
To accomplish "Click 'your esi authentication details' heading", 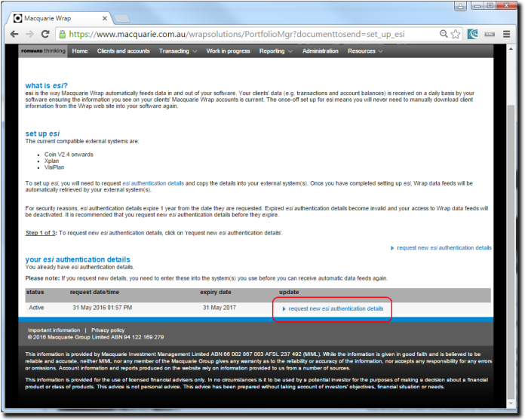I will (78, 259).
